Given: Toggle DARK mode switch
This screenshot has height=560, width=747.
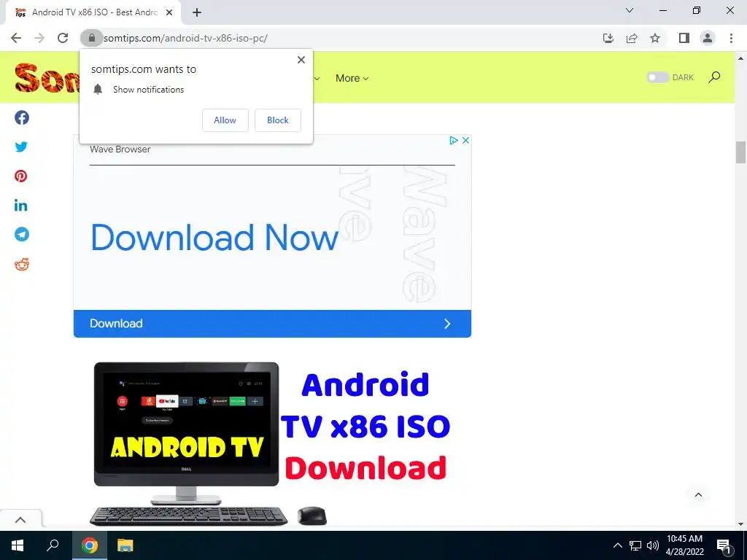Looking at the screenshot, I should pos(658,77).
